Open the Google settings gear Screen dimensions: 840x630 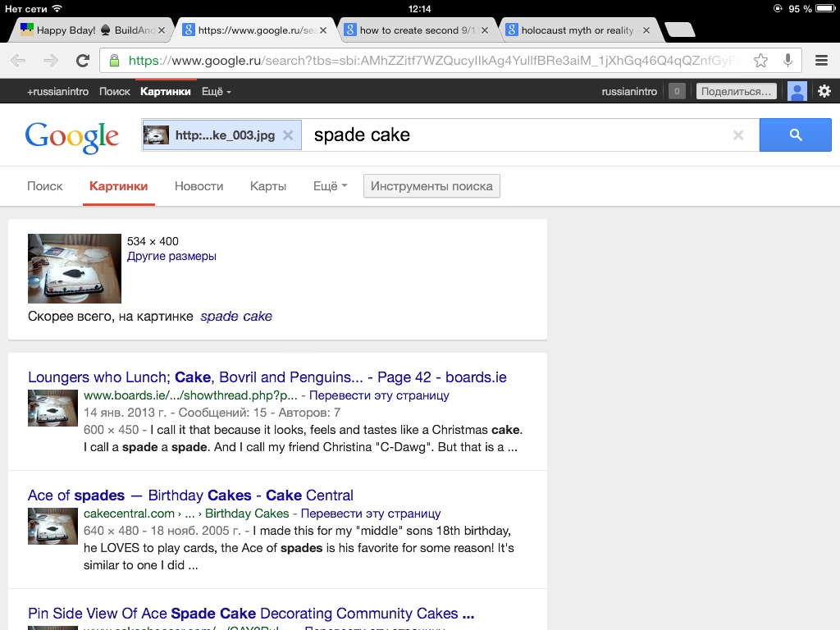[x=824, y=91]
